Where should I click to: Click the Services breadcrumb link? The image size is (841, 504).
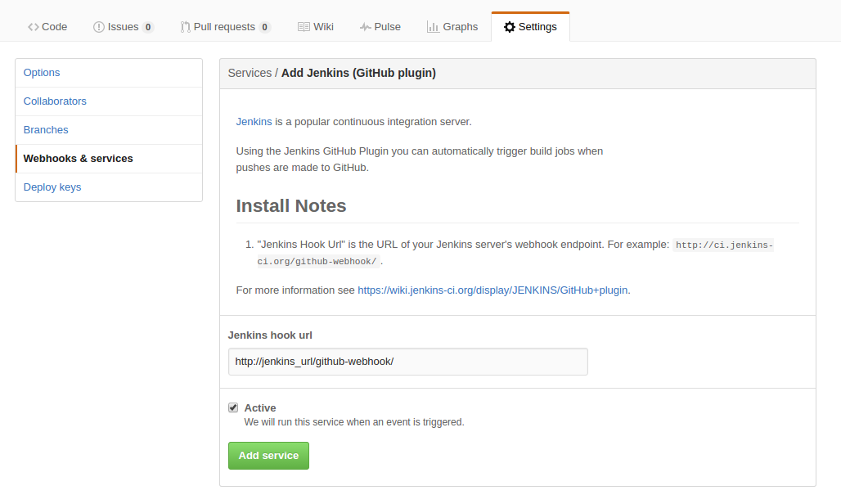coord(250,73)
